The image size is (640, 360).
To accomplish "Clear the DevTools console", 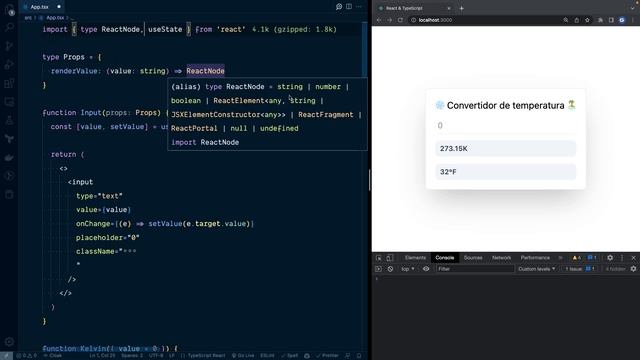I will click(390, 269).
